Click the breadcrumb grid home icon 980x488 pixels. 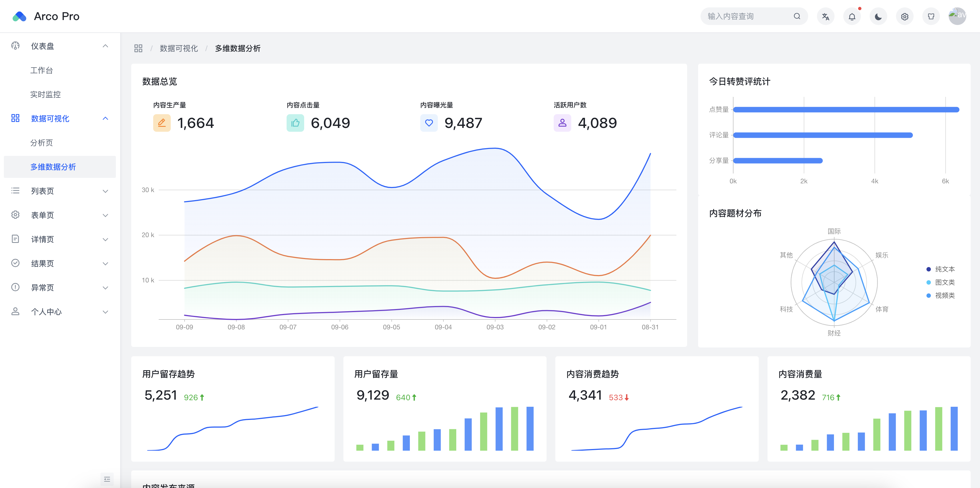(138, 48)
